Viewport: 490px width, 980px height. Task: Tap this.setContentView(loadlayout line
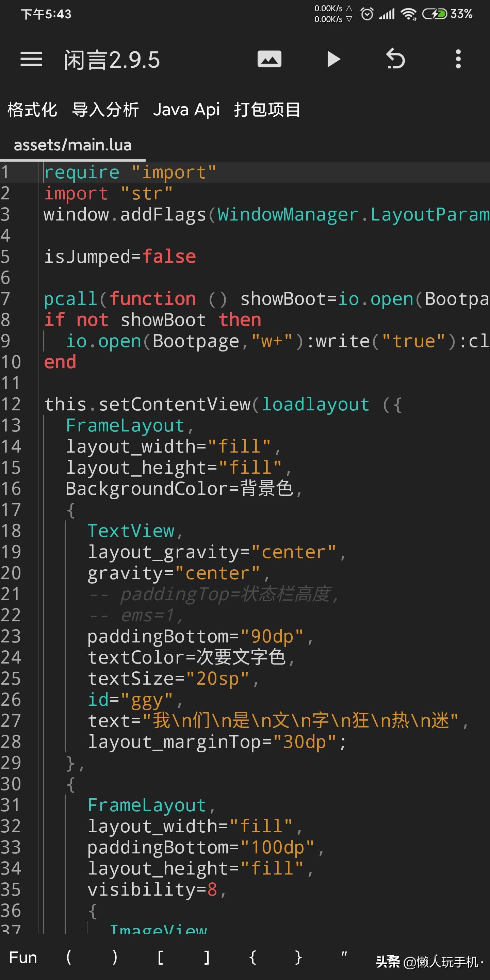[x=223, y=404]
